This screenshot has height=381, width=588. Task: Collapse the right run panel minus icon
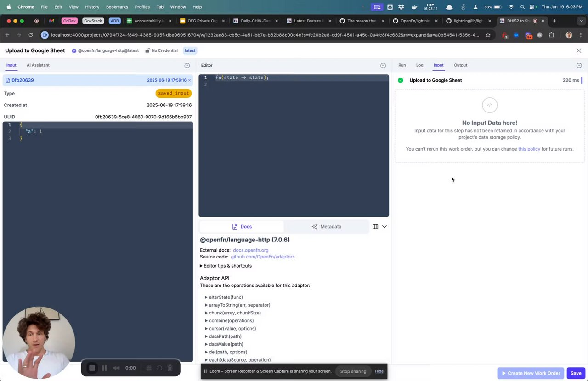tap(579, 66)
